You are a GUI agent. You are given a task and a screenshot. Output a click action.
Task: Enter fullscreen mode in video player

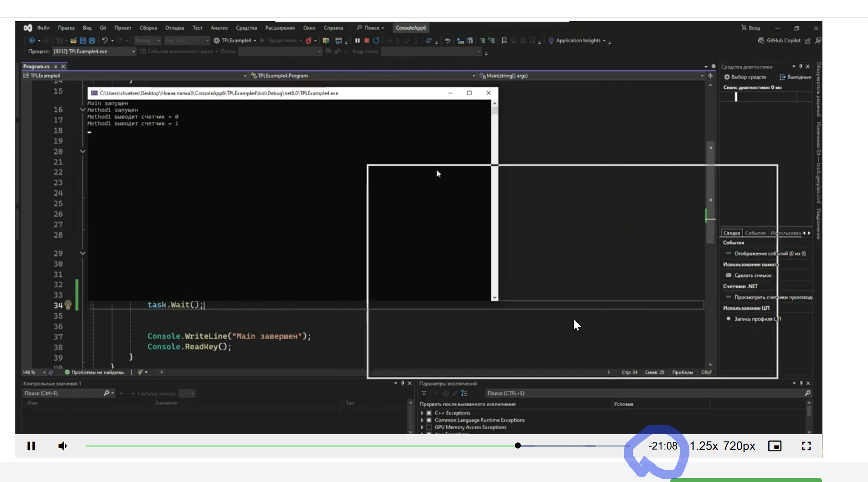click(x=806, y=446)
